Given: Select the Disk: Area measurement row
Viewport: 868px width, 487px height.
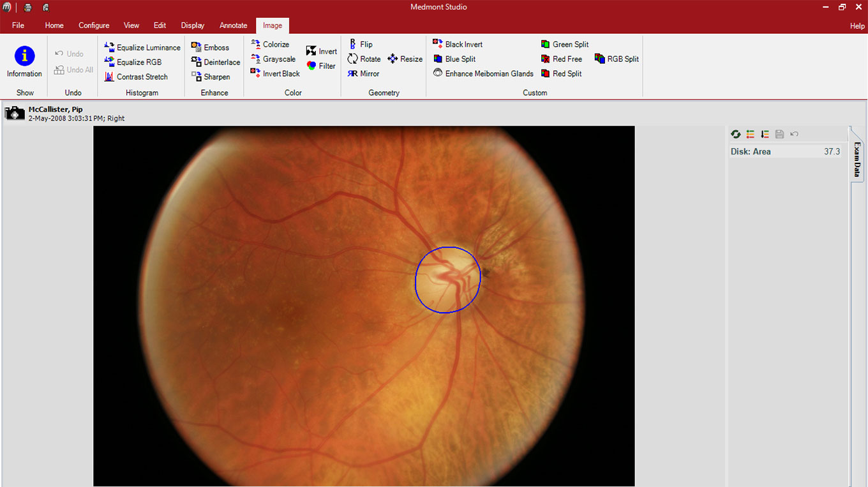Looking at the screenshot, I should pos(785,152).
